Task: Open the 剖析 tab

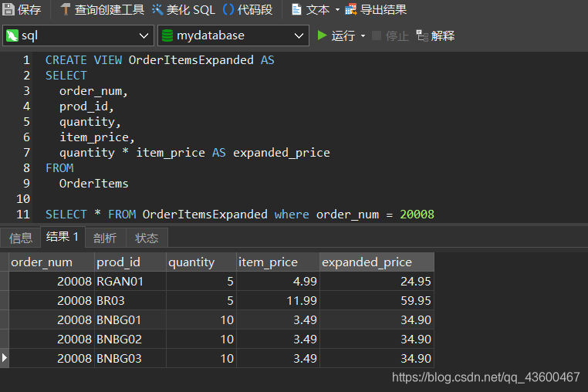Action: [x=105, y=238]
